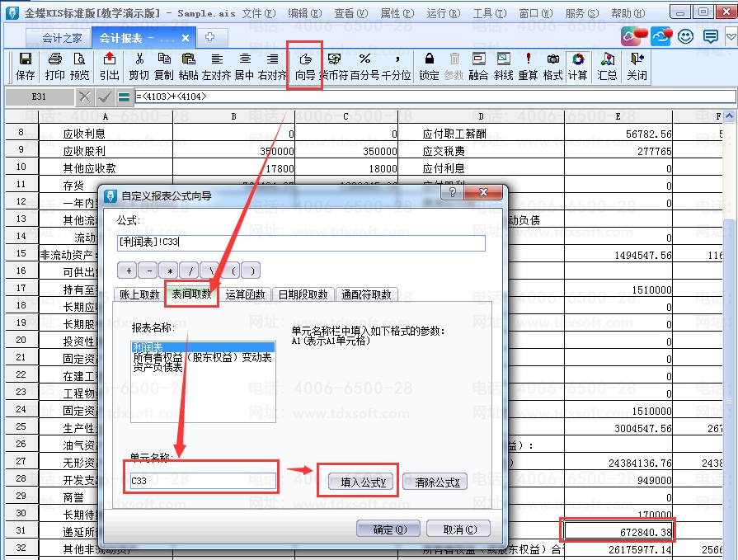Open new tab next to 会计报表
Image resolution: width=738 pixels, height=560 pixels.
coord(210,37)
